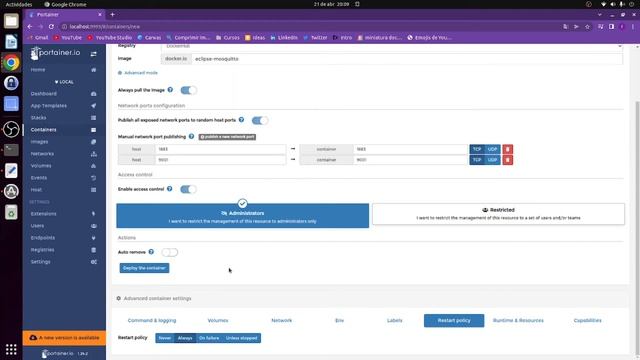
Task: Click the Images clone icon
Action: click(93, 142)
